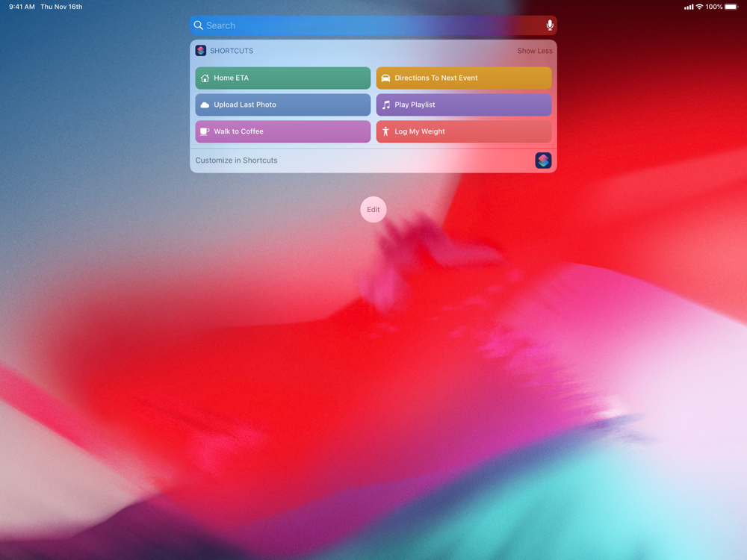Run the Walk to Coffee shortcut
This screenshot has height=560, width=747.
[282, 131]
